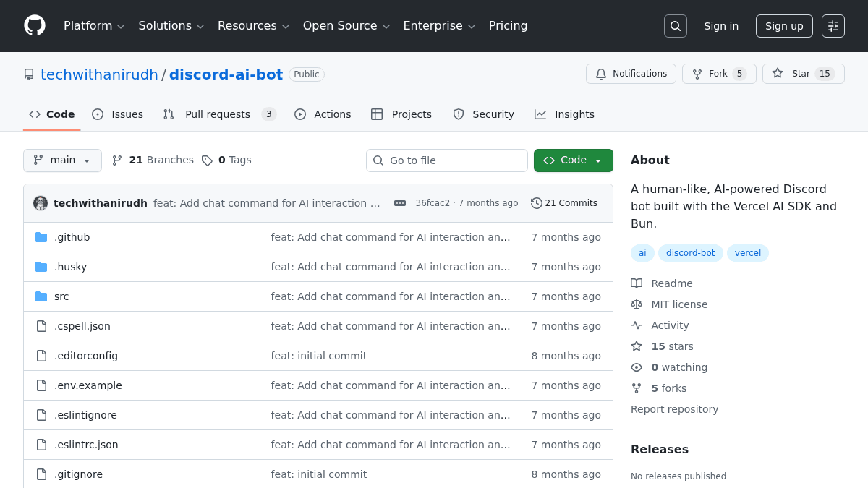Click the Notifications bell icon
868x488 pixels.
tap(601, 74)
